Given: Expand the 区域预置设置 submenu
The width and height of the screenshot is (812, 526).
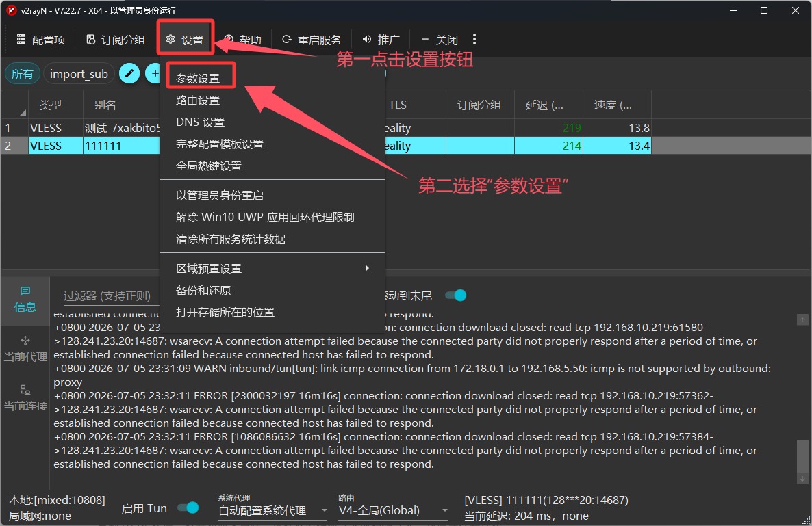Looking at the screenshot, I should coord(272,268).
